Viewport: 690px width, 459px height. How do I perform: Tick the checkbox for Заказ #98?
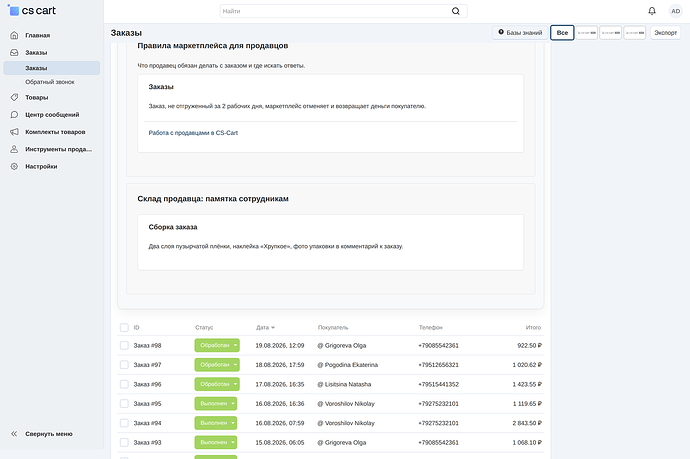(124, 345)
